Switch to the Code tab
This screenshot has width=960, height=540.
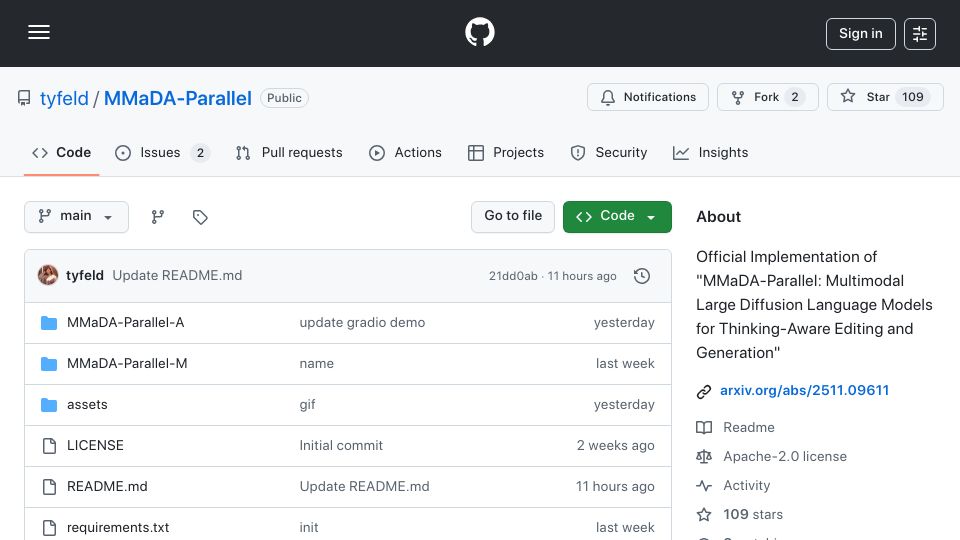pos(61,152)
